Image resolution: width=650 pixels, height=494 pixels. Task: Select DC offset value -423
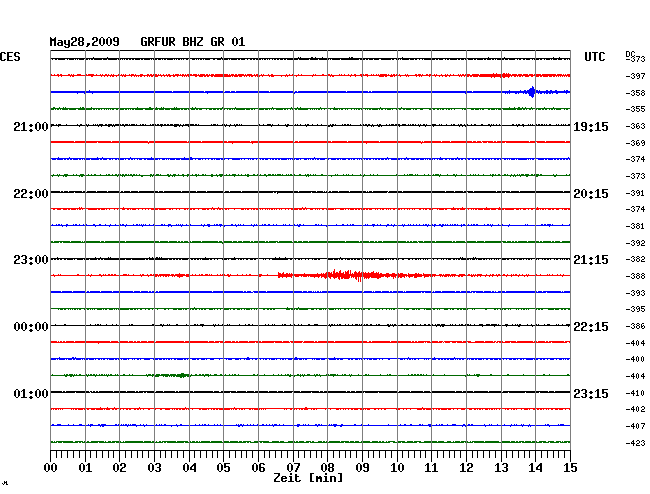(635, 443)
